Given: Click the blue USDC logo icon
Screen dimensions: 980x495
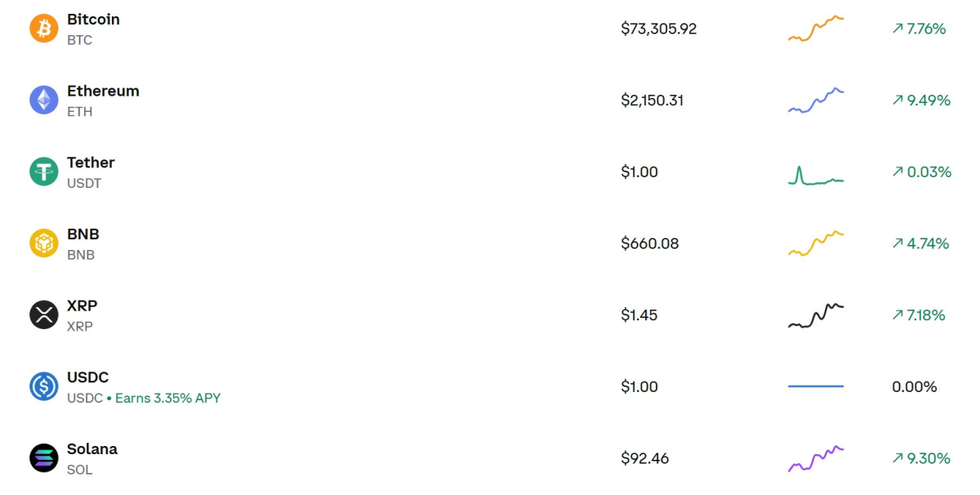Looking at the screenshot, I should (x=44, y=386).
